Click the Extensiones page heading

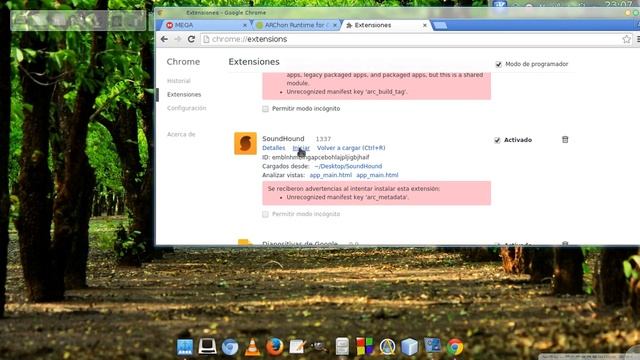pyautogui.click(x=254, y=62)
